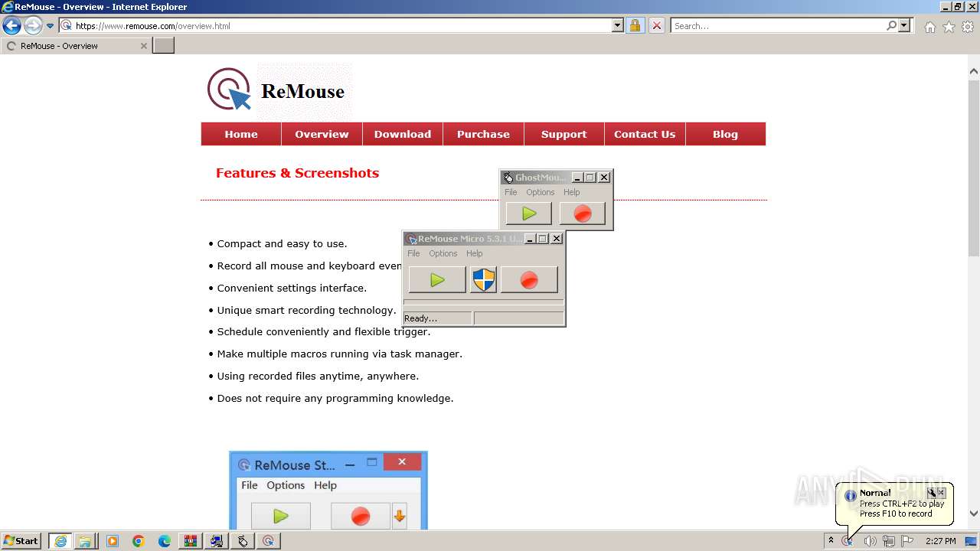Open File Explorer folder on taskbar
Screen dimensions: 980x551
(x=85, y=541)
